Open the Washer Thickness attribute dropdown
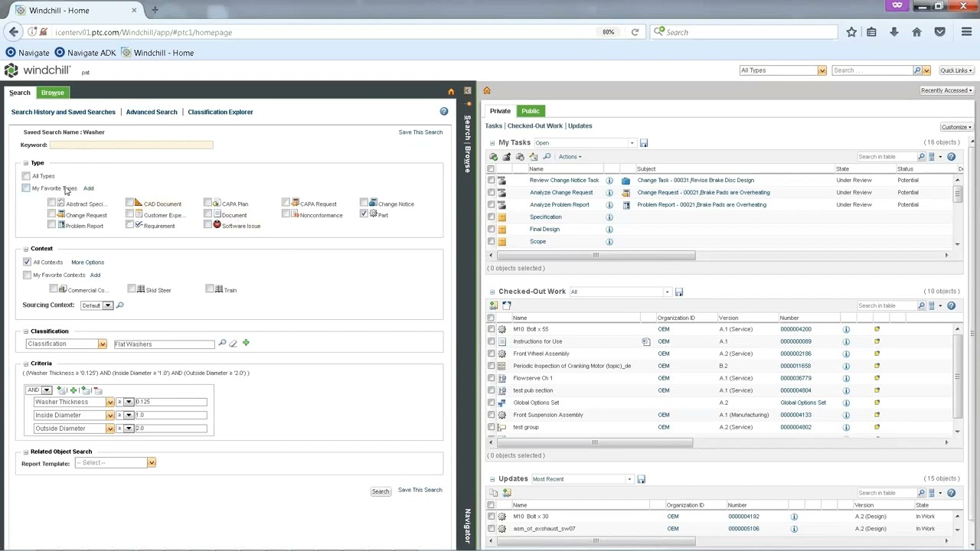The image size is (980, 551). pos(109,403)
